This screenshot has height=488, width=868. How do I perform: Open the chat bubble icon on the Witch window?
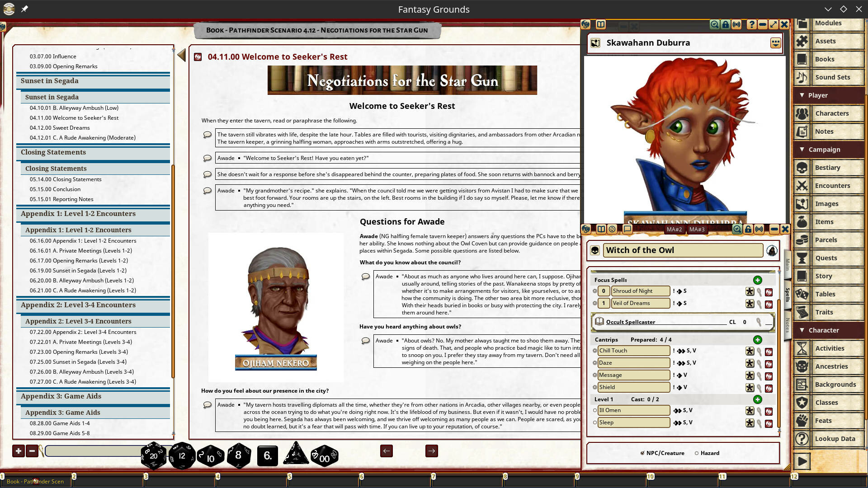point(627,229)
